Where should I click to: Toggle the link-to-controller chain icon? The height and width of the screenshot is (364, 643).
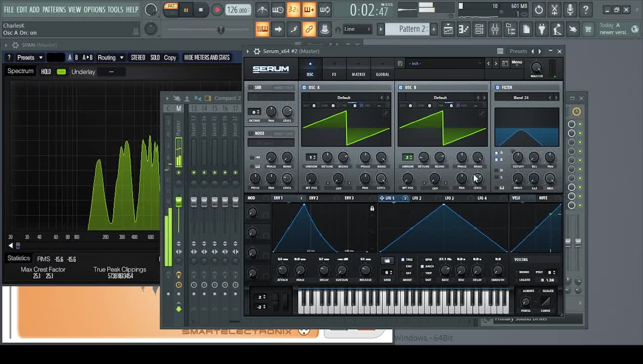tap(309, 29)
